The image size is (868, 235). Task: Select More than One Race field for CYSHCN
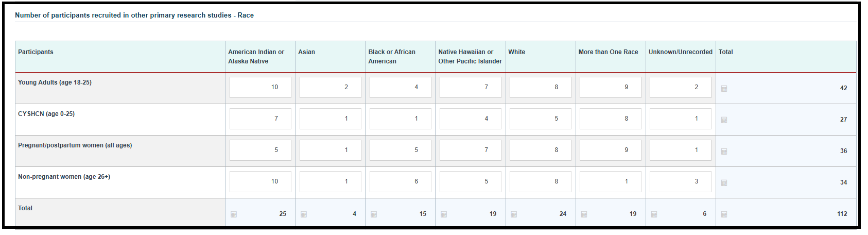click(611, 119)
